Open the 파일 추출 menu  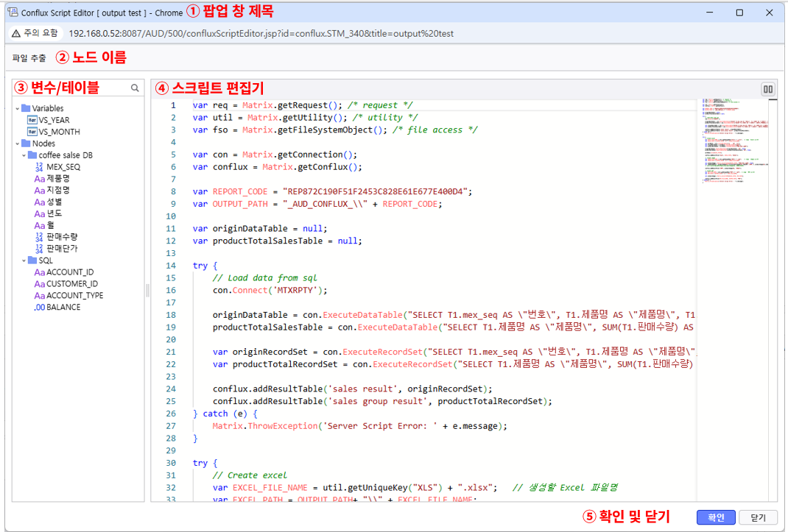29,57
